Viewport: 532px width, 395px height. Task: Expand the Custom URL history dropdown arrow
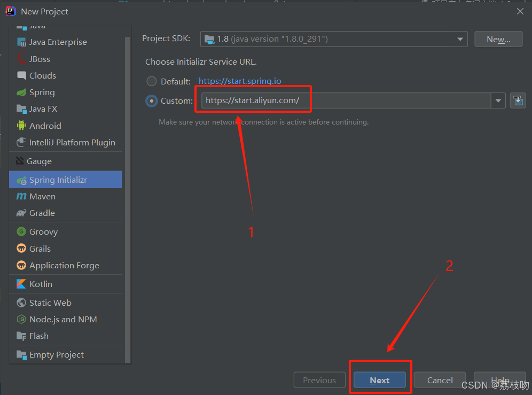pos(498,100)
